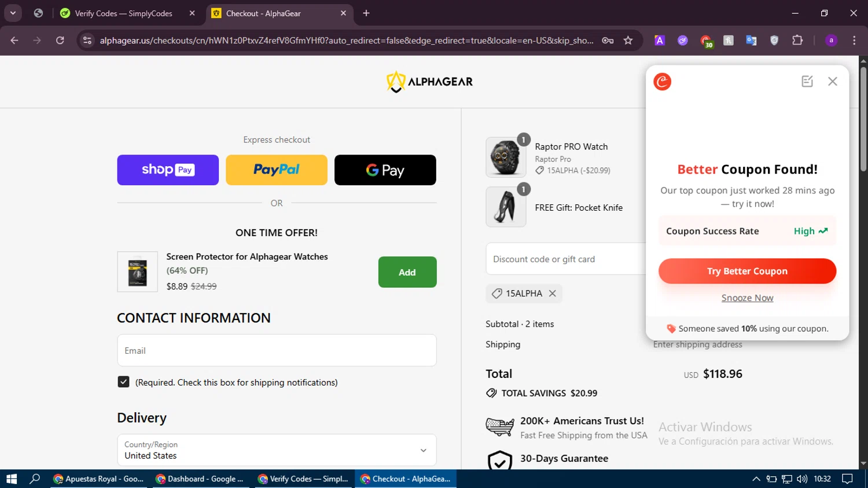Viewport: 868px width, 488px height.
Task: Click Enter shipping address text
Action: [697, 344]
